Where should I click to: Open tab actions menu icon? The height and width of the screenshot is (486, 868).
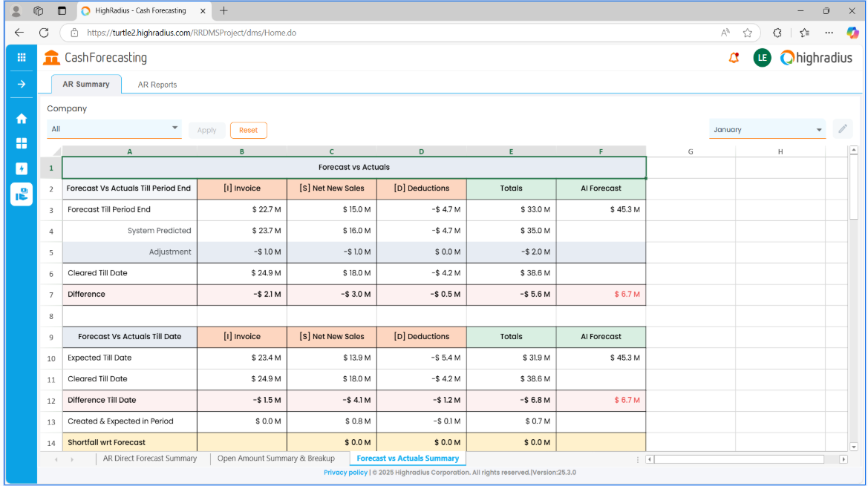(x=62, y=10)
